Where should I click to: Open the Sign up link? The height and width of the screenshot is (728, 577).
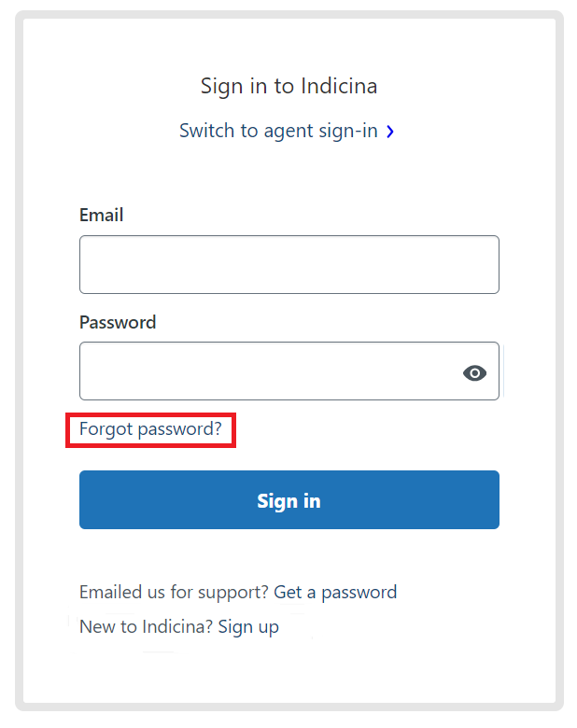[x=248, y=626]
